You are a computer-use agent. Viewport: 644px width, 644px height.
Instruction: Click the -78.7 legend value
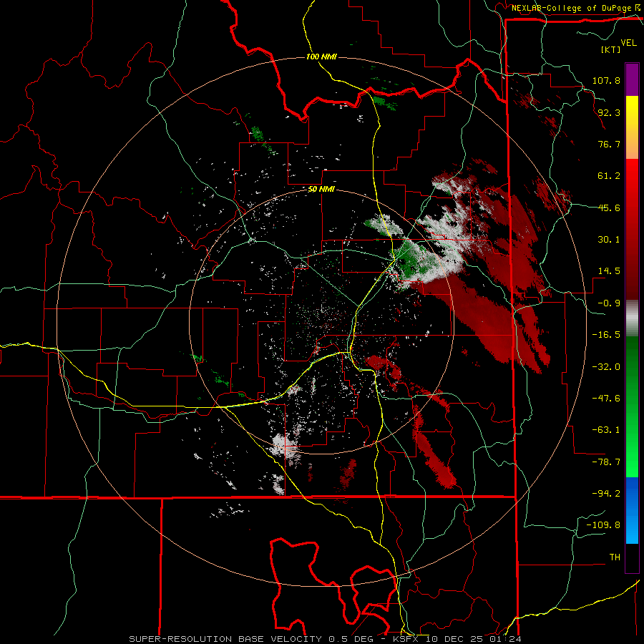(x=606, y=462)
